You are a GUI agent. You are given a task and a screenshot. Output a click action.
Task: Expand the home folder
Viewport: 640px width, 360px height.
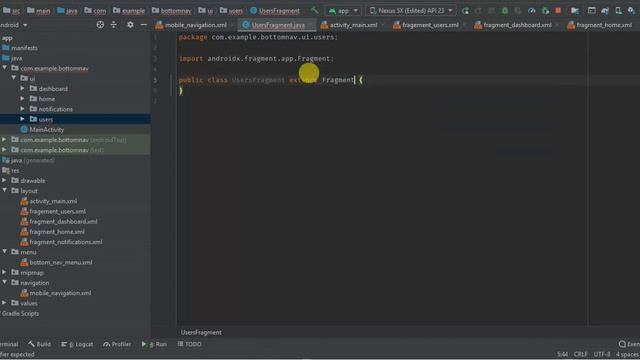click(x=22, y=98)
